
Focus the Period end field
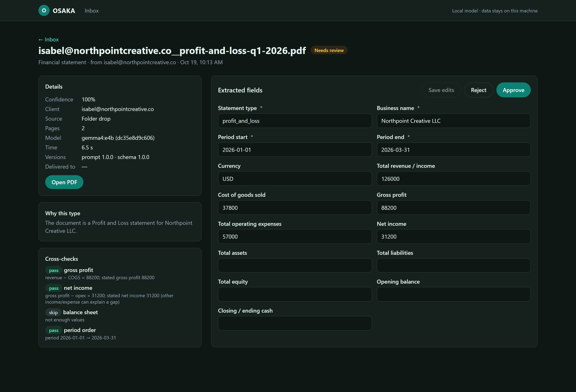pos(454,150)
